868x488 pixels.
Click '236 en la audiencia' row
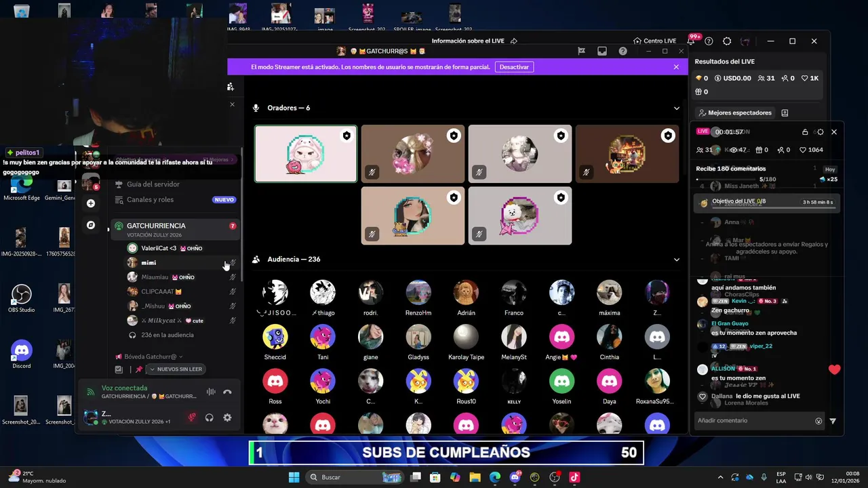point(167,335)
